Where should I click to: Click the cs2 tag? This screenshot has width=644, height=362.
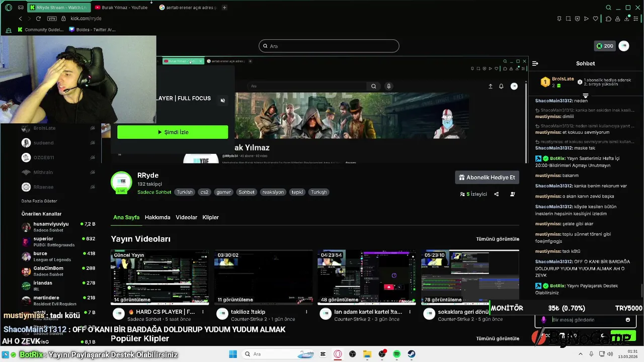click(204, 192)
